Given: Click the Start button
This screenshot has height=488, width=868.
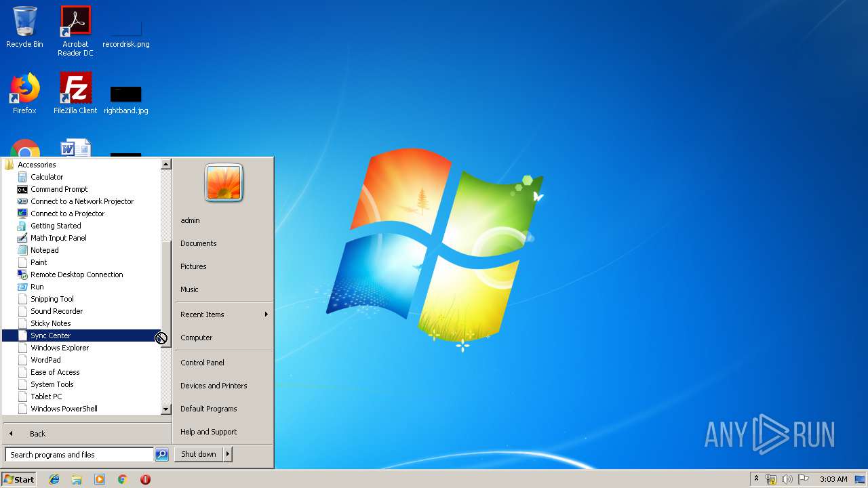Looking at the screenshot, I should click(19, 479).
